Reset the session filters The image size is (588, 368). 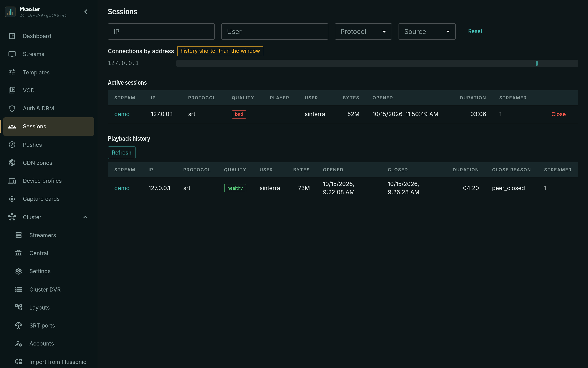[x=475, y=31]
